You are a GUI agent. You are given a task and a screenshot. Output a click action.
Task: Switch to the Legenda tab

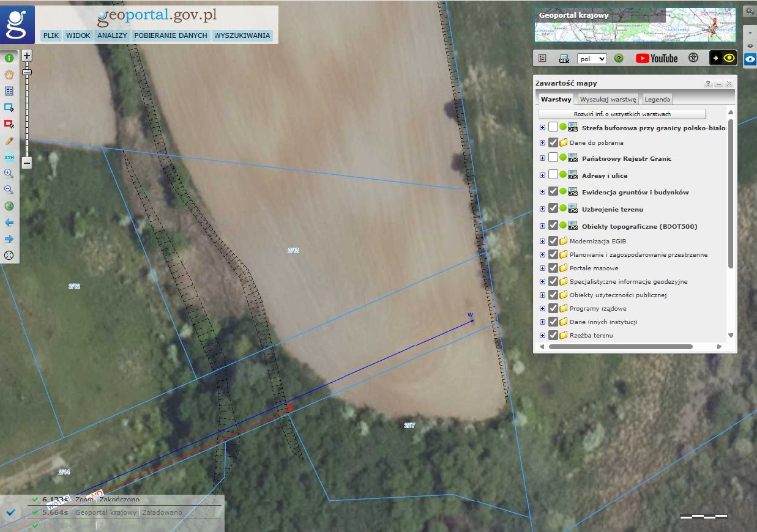coord(657,99)
